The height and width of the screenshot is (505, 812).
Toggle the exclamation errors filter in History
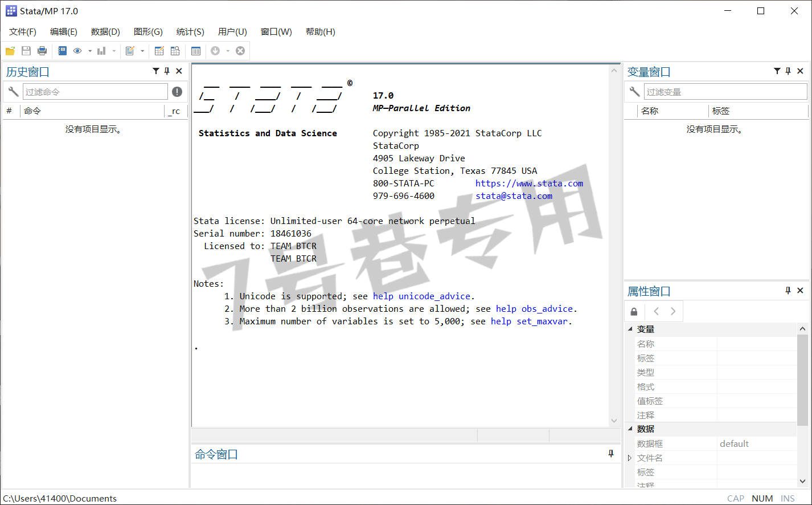point(177,91)
